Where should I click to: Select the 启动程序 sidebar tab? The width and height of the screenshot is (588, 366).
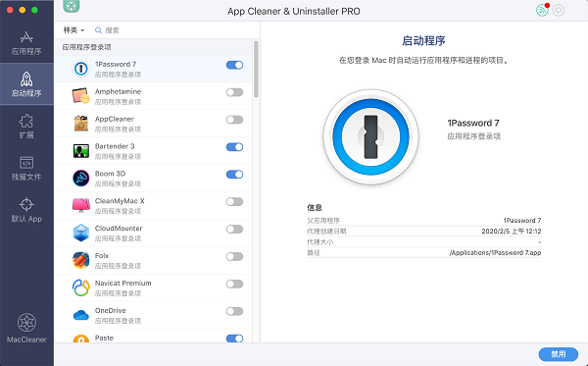[26, 84]
